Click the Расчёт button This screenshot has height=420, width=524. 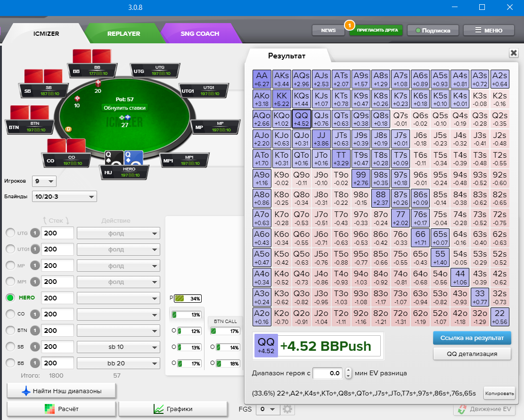(x=61, y=409)
